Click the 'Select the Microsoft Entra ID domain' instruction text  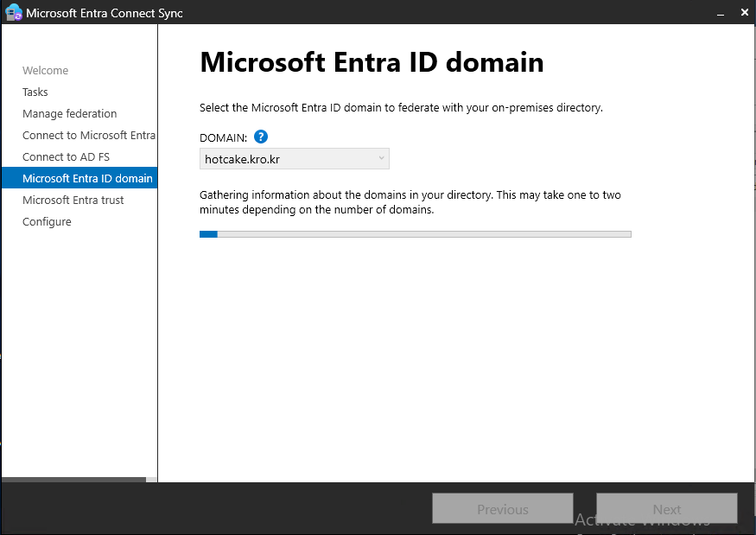[x=401, y=107]
